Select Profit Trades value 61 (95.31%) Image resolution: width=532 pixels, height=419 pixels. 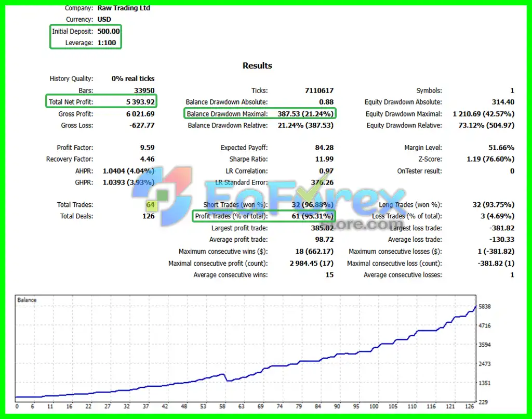(x=313, y=216)
